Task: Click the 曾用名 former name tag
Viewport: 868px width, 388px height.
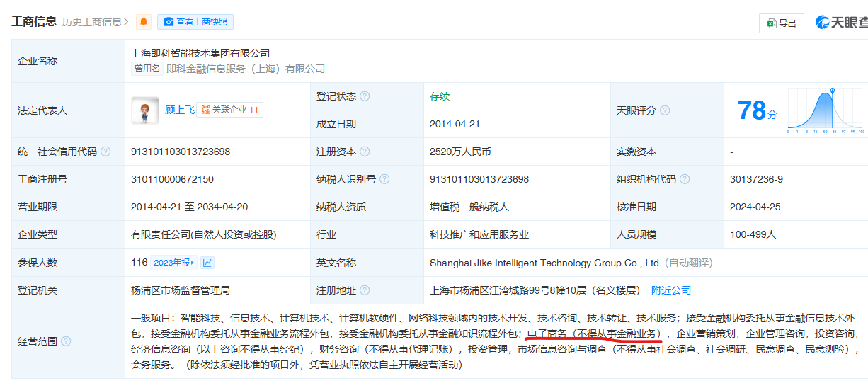Action: [x=147, y=69]
